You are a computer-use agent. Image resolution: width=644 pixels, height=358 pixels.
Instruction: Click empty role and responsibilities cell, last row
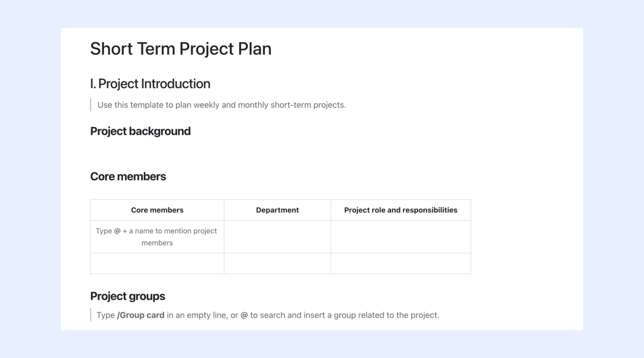point(401,264)
